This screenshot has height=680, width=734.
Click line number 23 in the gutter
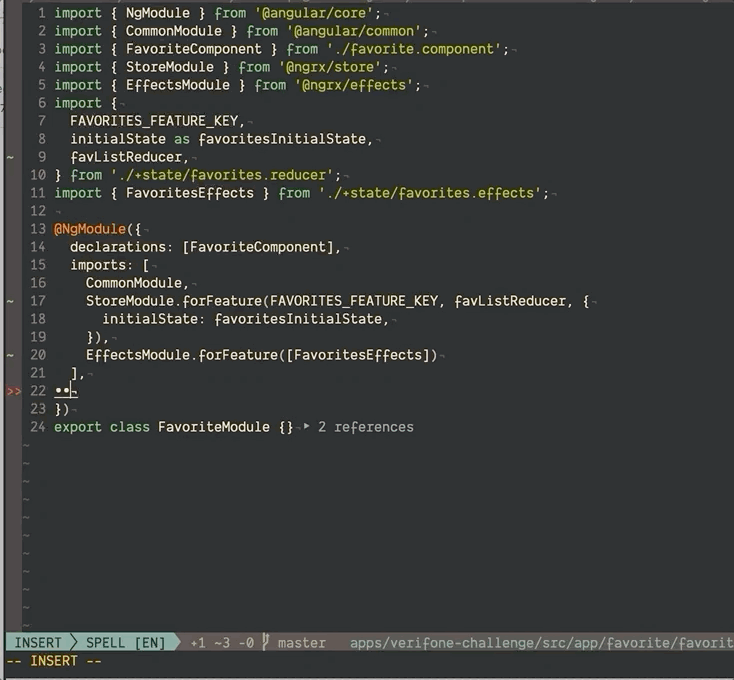tap(38, 409)
